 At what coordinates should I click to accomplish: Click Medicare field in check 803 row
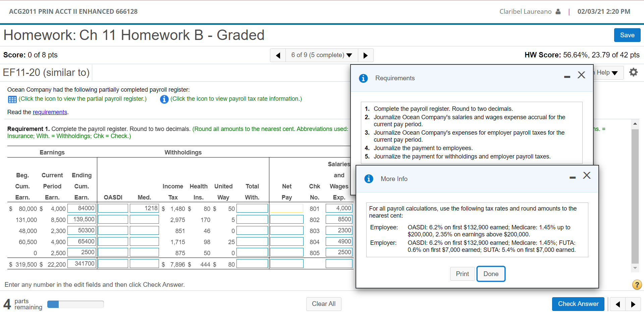coord(144,231)
